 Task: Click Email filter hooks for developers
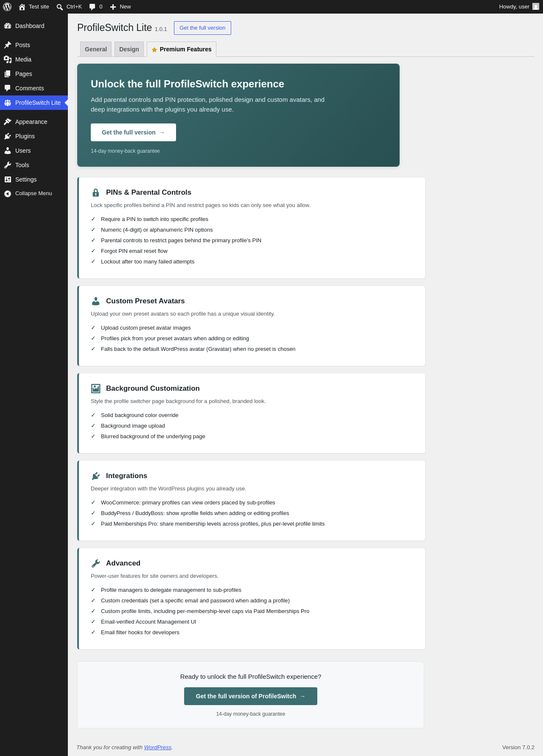click(140, 633)
